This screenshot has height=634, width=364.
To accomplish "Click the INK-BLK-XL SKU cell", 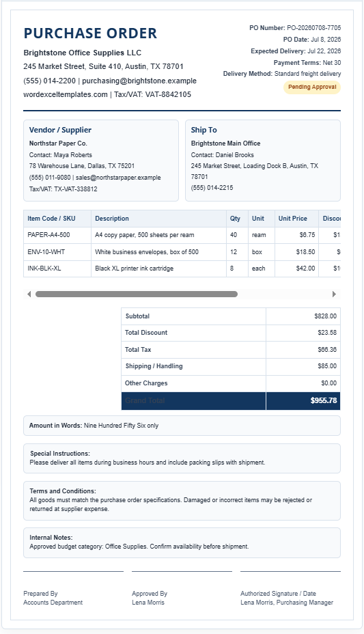I will click(57, 268).
